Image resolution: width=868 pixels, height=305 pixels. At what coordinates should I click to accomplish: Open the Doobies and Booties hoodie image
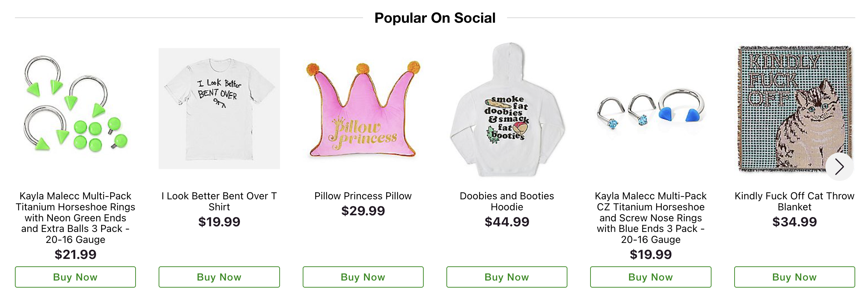tap(507, 110)
